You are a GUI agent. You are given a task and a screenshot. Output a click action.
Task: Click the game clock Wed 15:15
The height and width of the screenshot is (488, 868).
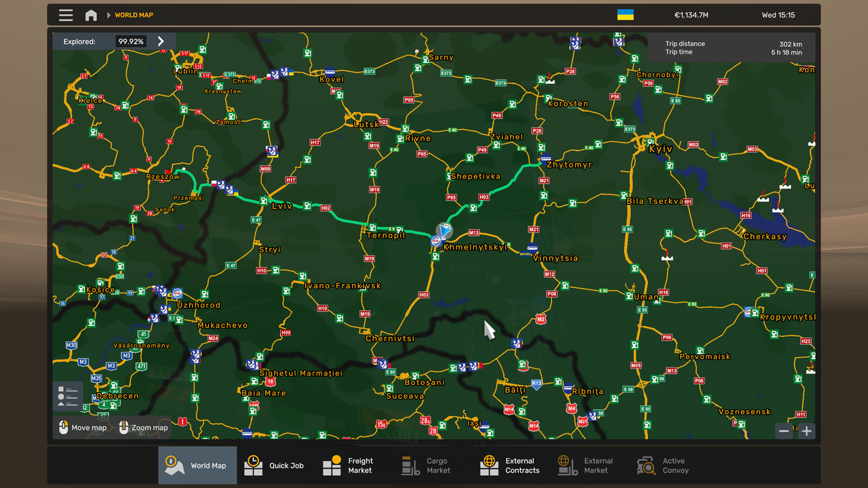(778, 15)
